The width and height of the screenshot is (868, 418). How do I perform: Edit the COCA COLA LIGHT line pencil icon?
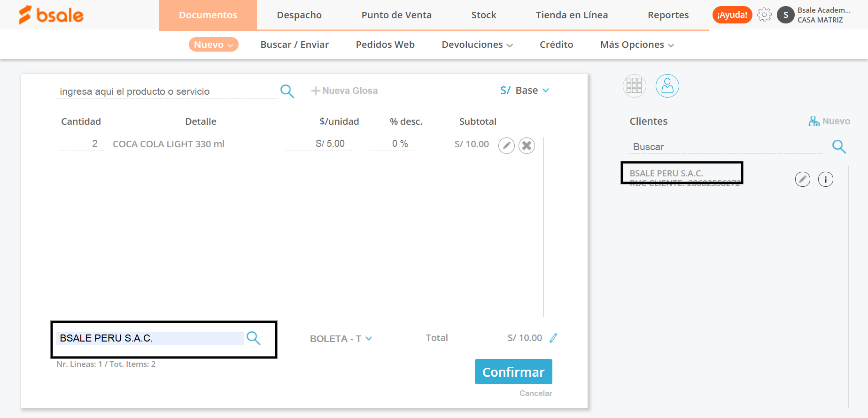click(x=506, y=145)
